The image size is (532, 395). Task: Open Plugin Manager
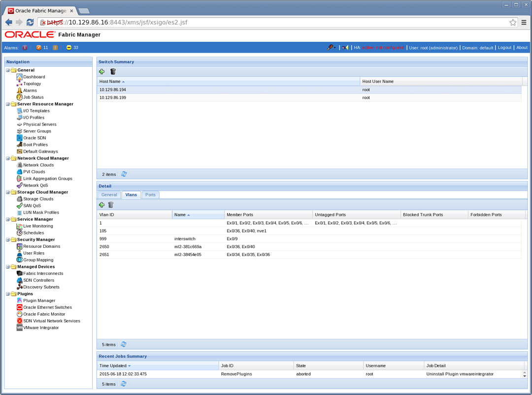pos(39,300)
